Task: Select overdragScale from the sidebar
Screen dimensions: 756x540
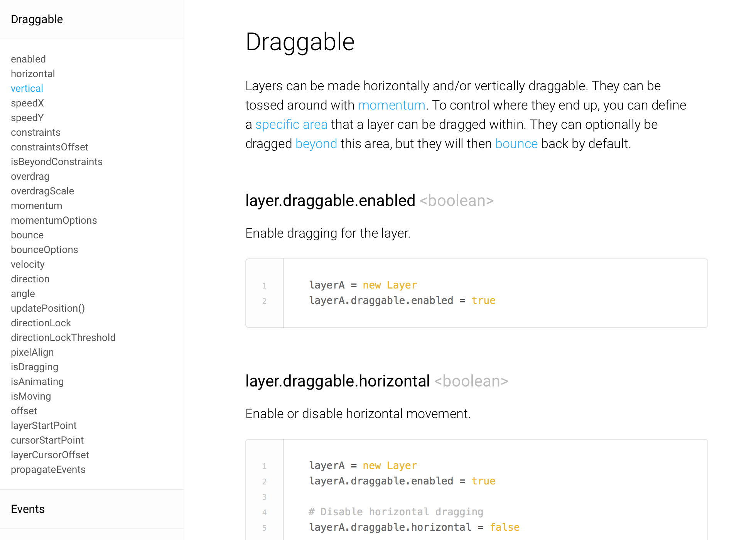Action: click(x=42, y=191)
